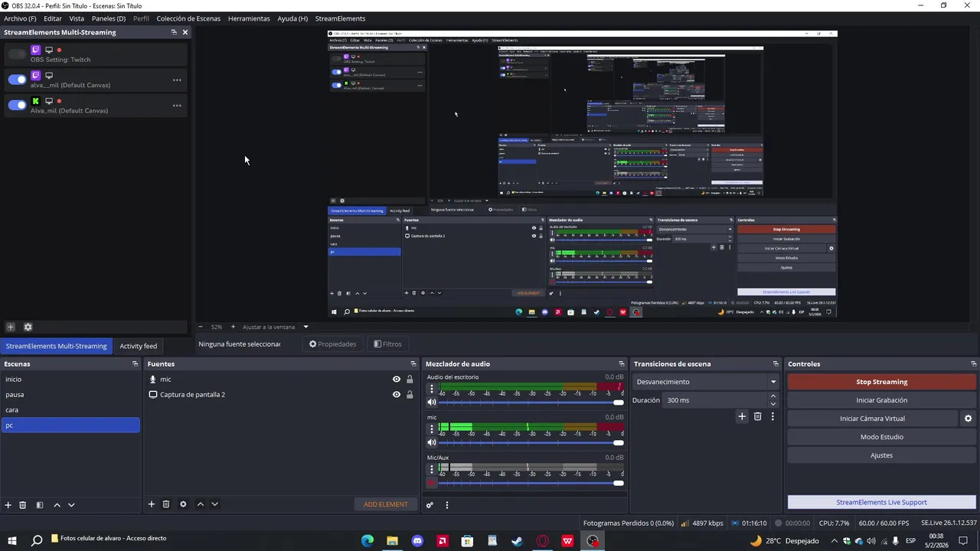This screenshot has width=980, height=551.
Task: Remove selected source with trash icon
Action: pos(166,504)
